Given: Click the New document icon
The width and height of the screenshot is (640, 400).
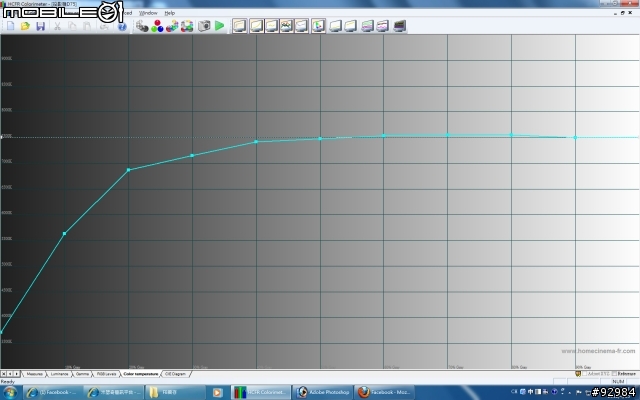Looking at the screenshot, I should tap(10, 26).
